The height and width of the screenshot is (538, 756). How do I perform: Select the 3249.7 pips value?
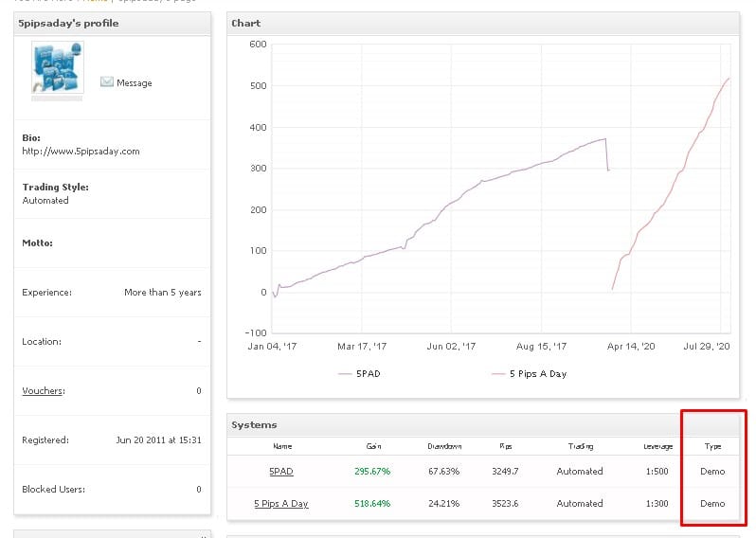point(505,471)
